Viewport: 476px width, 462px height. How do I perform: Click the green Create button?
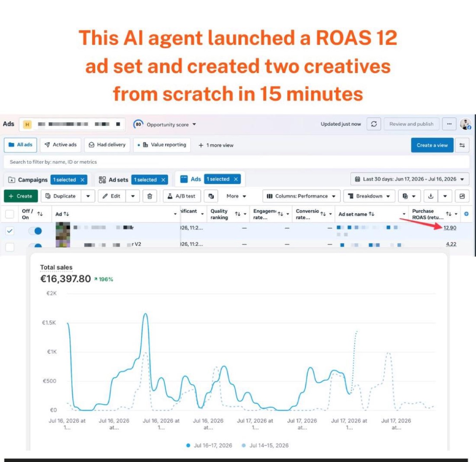pos(21,196)
